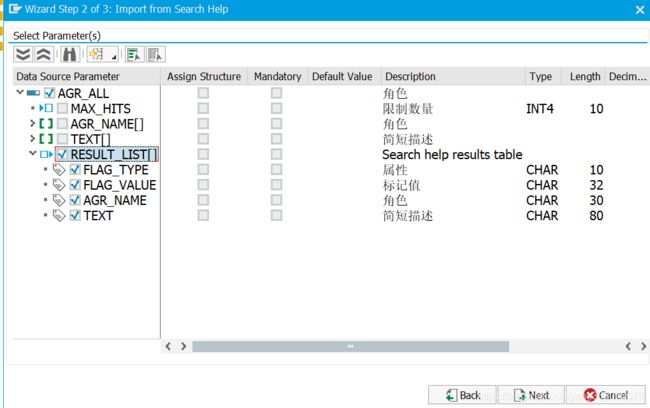Click the right scroll arrow next to left arrow

point(183,346)
